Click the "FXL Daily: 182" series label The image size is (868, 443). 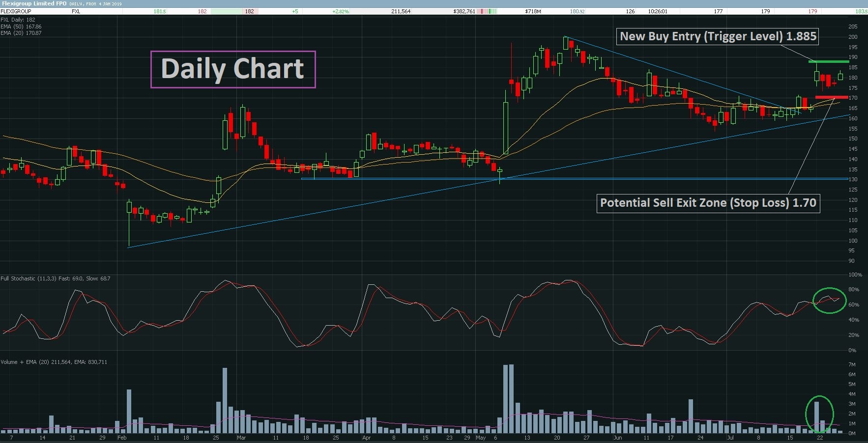(18, 20)
